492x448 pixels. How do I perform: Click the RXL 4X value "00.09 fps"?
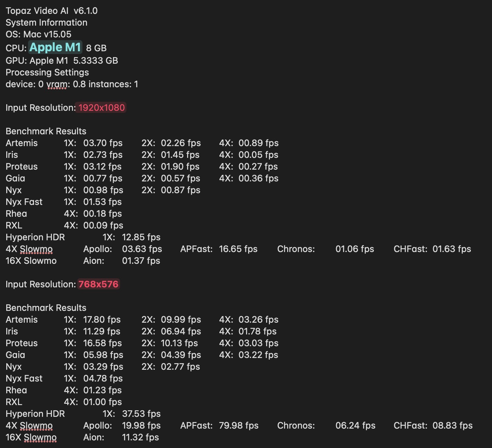pos(103,225)
